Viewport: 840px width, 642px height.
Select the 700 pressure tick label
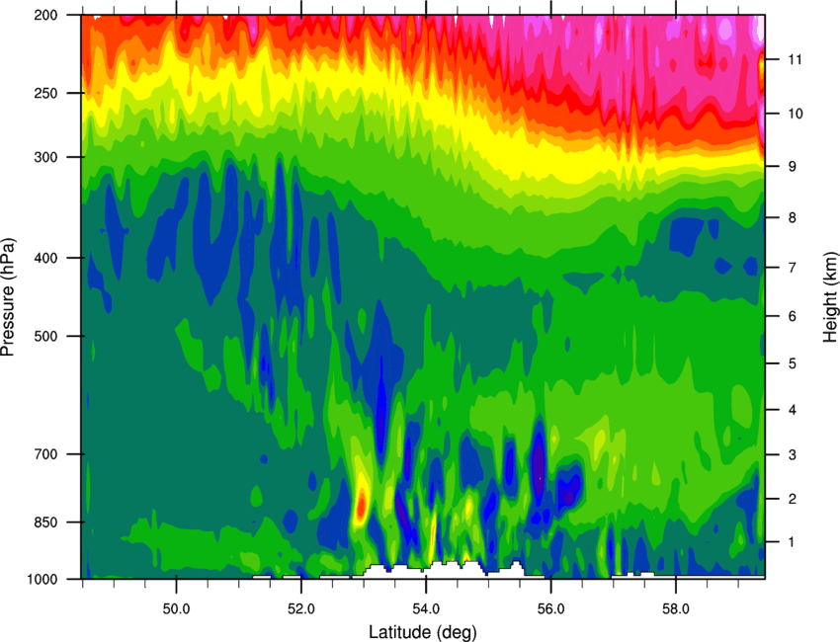(x=46, y=454)
